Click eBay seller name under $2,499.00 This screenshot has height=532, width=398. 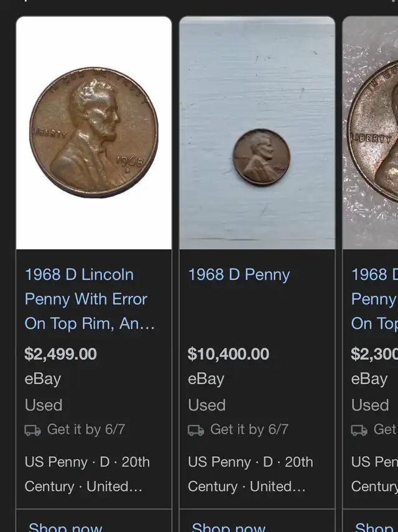tap(43, 379)
